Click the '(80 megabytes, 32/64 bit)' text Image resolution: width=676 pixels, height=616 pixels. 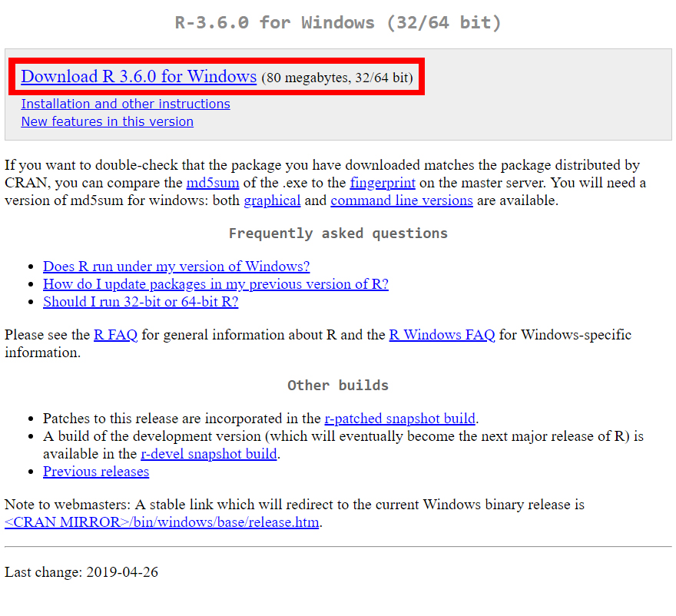[x=336, y=78]
